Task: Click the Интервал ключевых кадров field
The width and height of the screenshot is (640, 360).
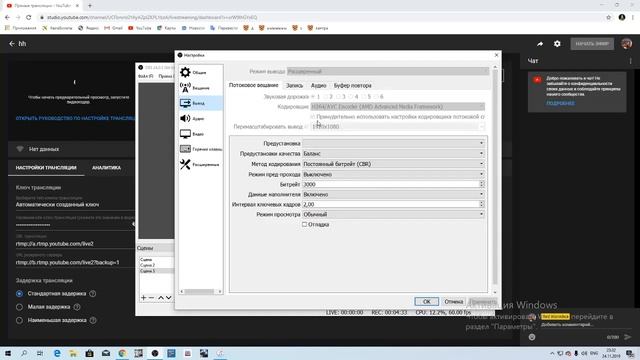Action: [x=391, y=204]
